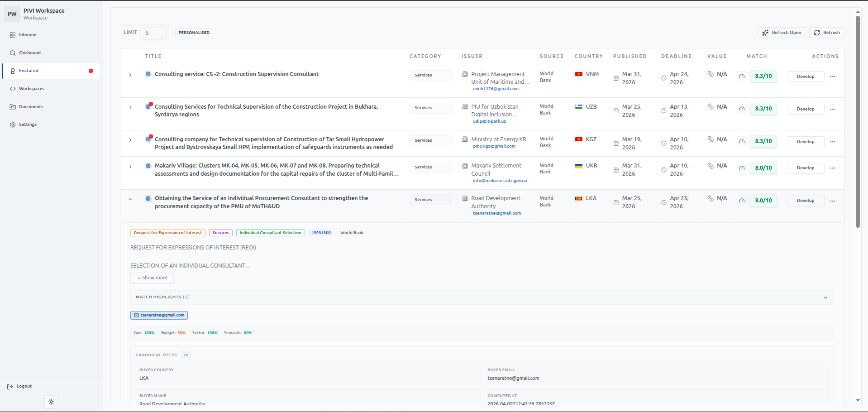Click match gauge icon for Uzbekistan tender
868x412 pixels.
pyautogui.click(x=742, y=109)
